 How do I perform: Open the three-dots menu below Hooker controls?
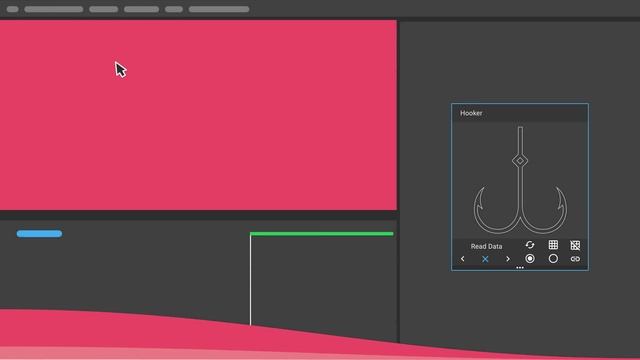520,268
